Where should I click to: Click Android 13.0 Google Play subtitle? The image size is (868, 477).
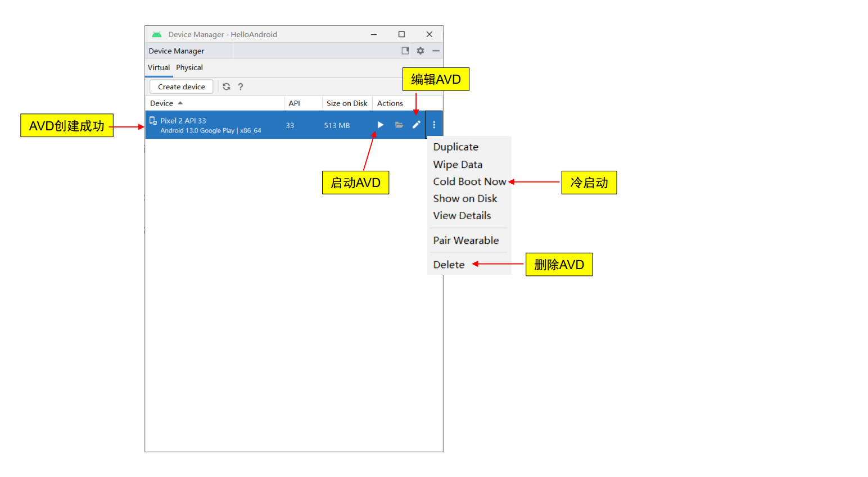tap(211, 130)
